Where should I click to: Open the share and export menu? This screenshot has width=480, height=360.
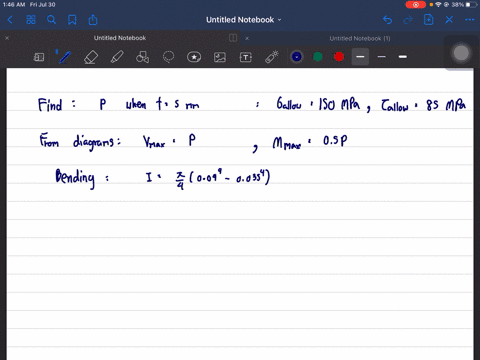pos(93,20)
